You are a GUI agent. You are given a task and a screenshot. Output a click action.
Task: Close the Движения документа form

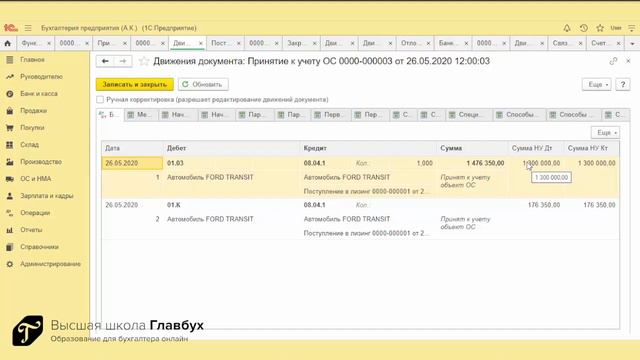pyautogui.click(x=628, y=61)
